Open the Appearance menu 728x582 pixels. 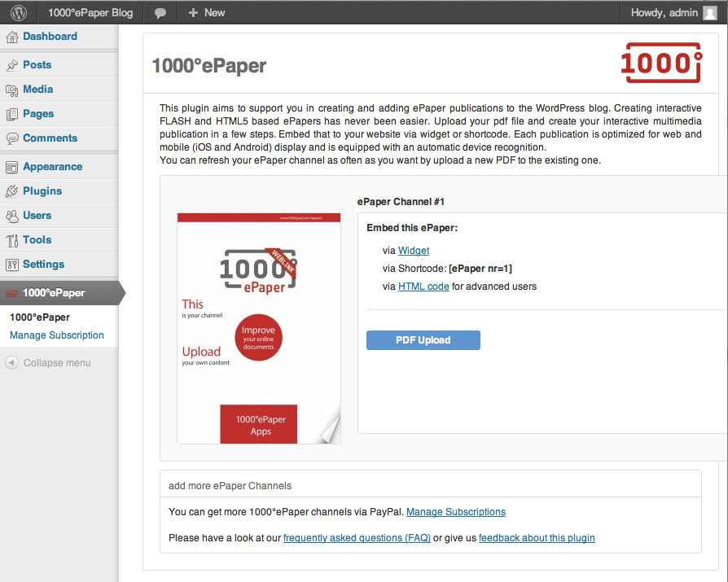point(53,167)
